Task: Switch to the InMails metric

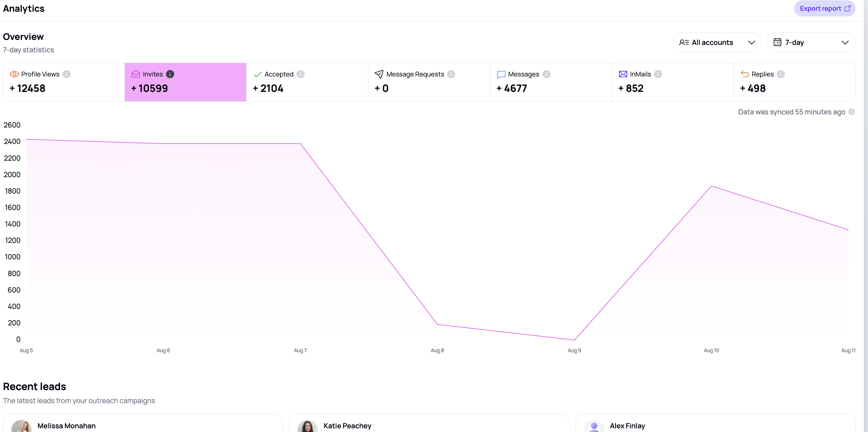Action: (x=672, y=82)
